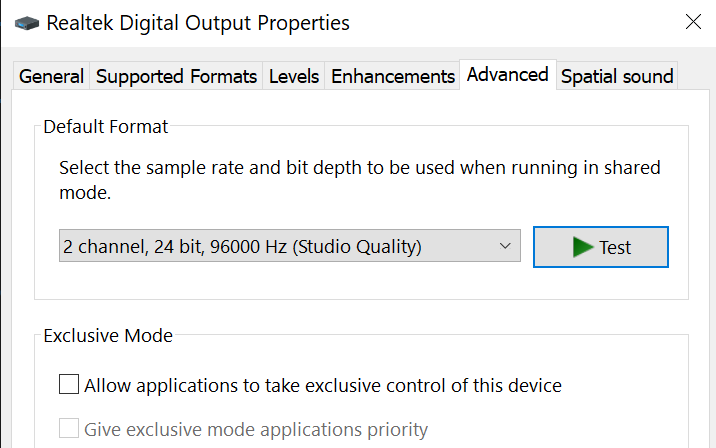Click the Realtek device icon in title bar
The height and width of the screenshot is (448, 716).
point(26,22)
